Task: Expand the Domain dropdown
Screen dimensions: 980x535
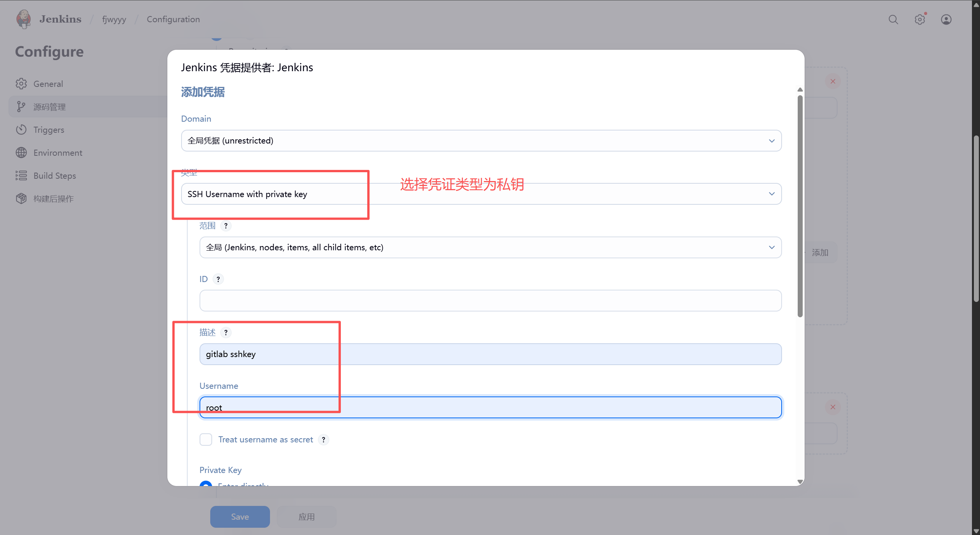Action: point(481,141)
